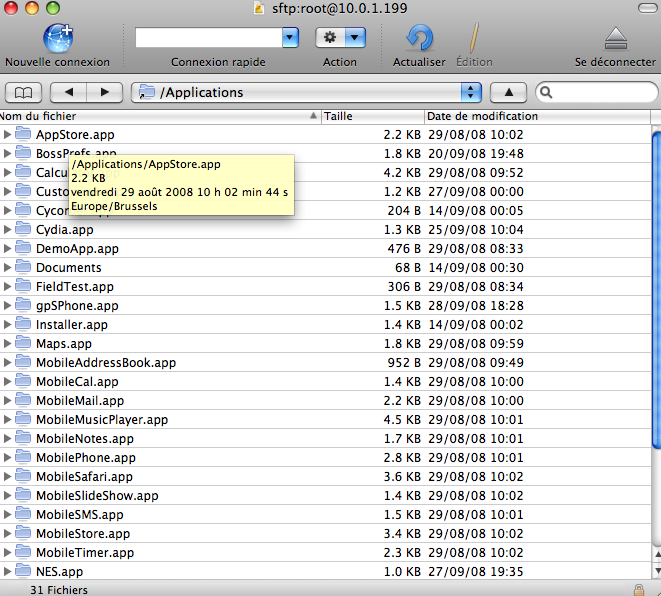This screenshot has width=661, height=596.
Task: Click the 68 B size value
Action: (x=408, y=268)
